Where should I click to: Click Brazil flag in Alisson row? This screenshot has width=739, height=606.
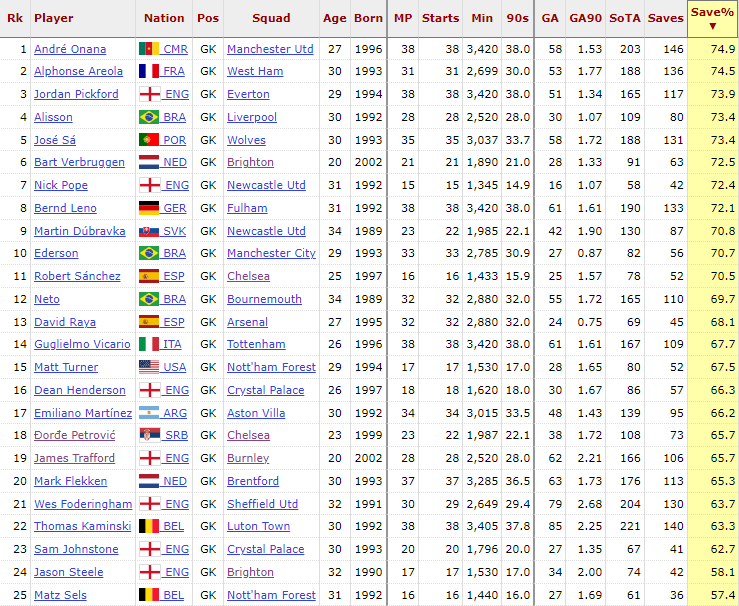click(x=148, y=117)
